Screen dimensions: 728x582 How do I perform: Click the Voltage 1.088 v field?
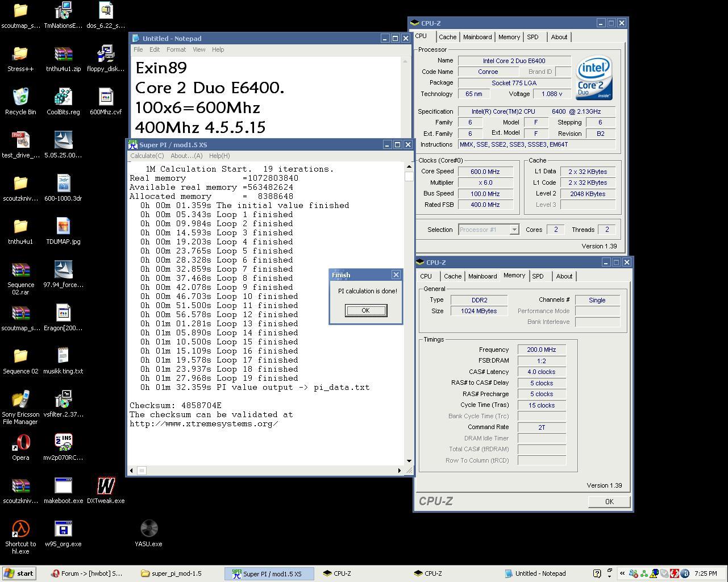click(x=551, y=94)
